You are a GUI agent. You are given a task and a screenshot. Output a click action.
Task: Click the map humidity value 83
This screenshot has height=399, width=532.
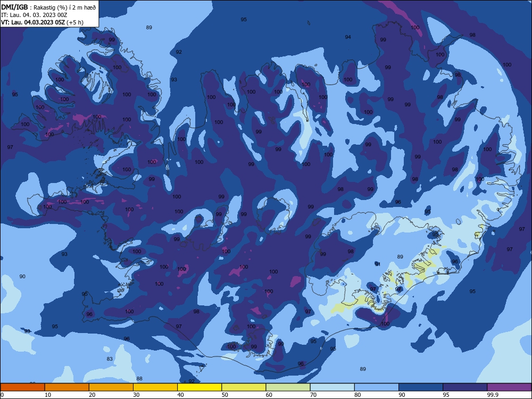pyautogui.click(x=110, y=359)
